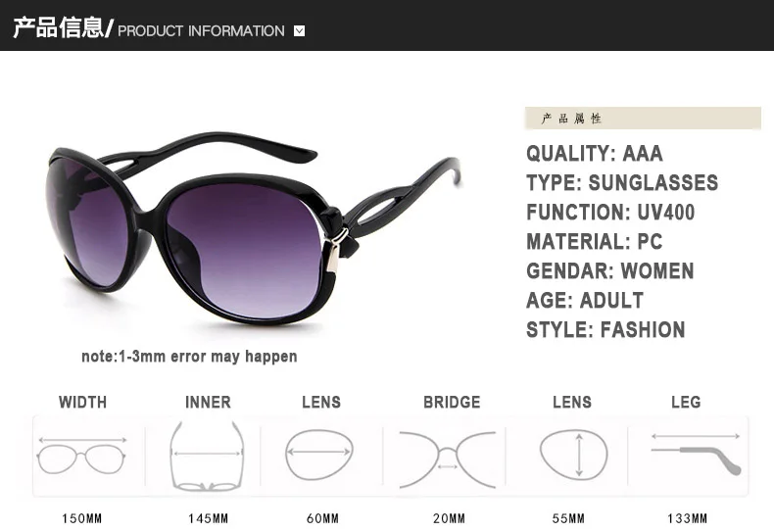
Task: Click the 产品属性 beige section tab
Action: click(x=643, y=118)
